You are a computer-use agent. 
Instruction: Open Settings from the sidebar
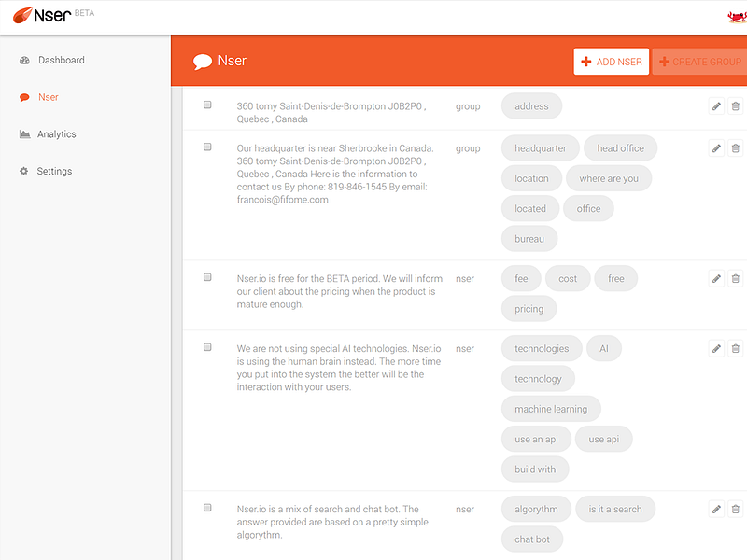54,171
